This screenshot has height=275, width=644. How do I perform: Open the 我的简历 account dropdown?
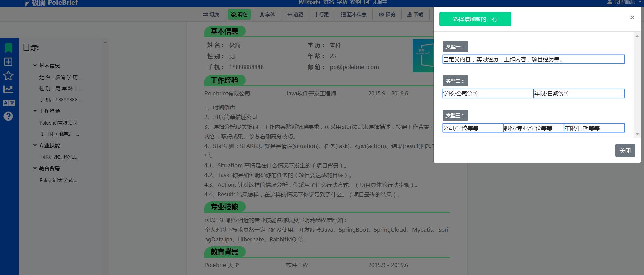(625, 2)
